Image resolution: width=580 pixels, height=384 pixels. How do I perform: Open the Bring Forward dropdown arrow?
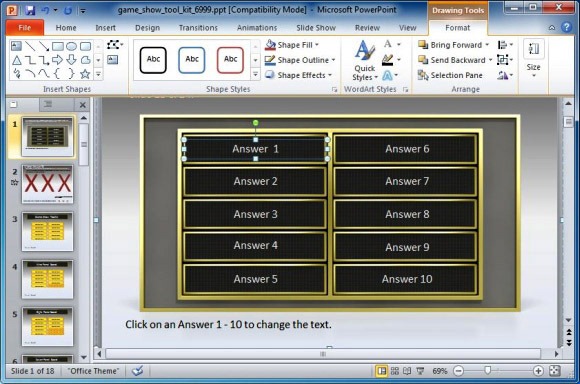[x=487, y=45]
